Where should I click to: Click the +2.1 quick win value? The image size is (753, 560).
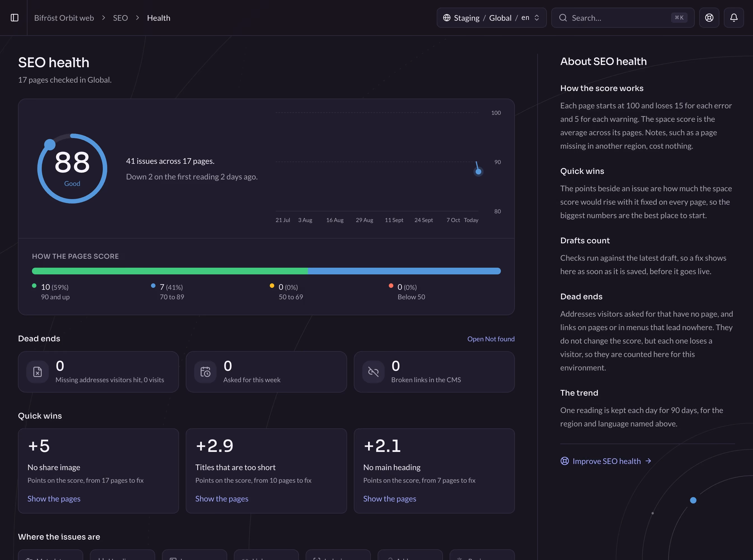click(x=382, y=446)
